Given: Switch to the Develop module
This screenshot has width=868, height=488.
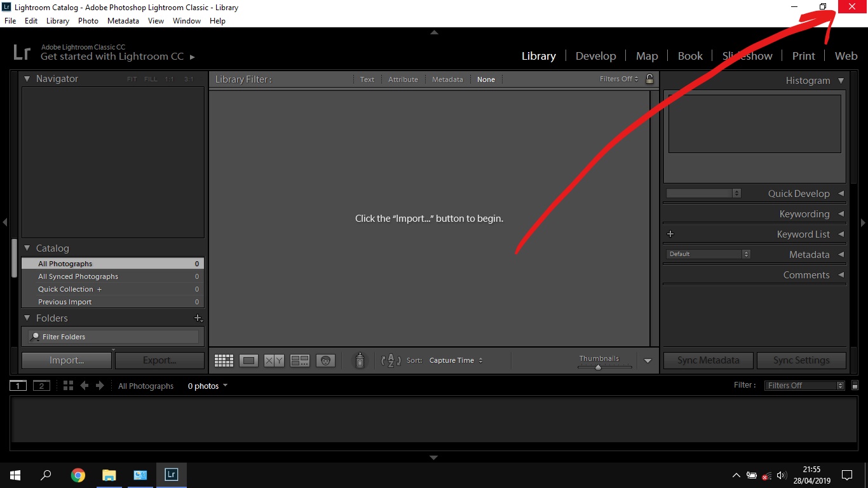Looking at the screenshot, I should pos(595,56).
